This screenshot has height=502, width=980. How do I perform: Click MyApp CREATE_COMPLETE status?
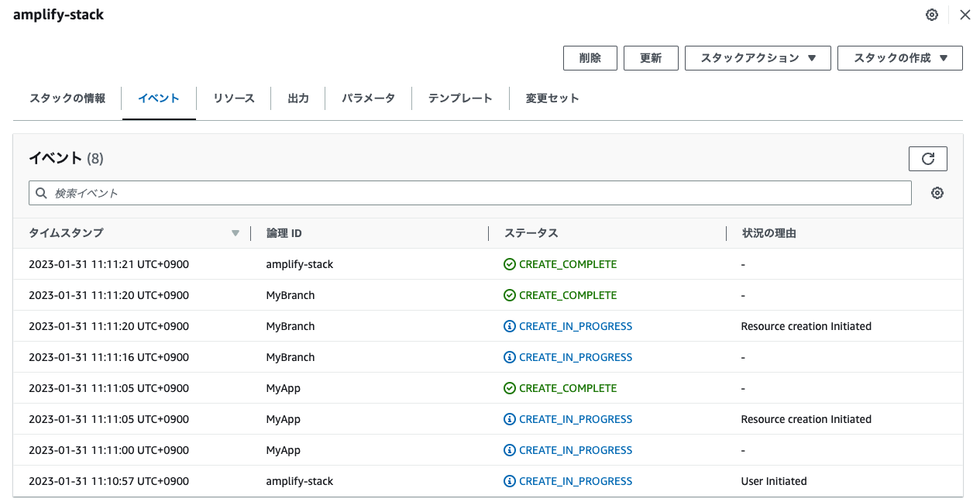[x=568, y=388]
